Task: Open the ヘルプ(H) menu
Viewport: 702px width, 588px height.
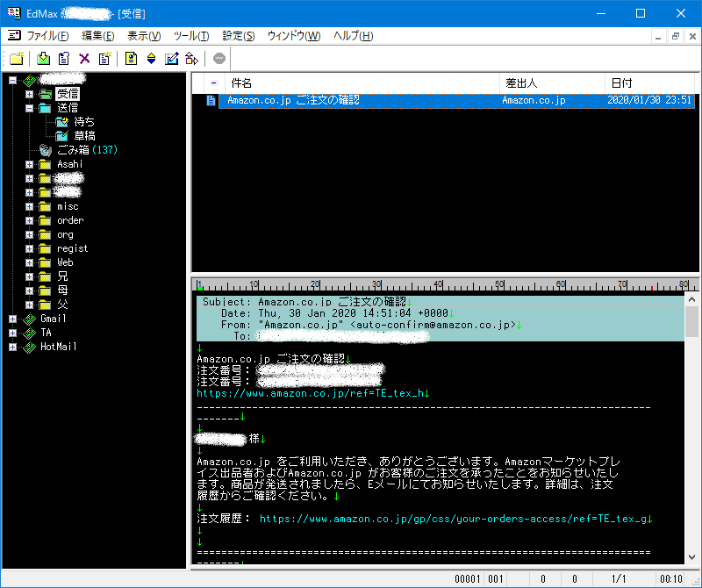Action: tap(354, 36)
